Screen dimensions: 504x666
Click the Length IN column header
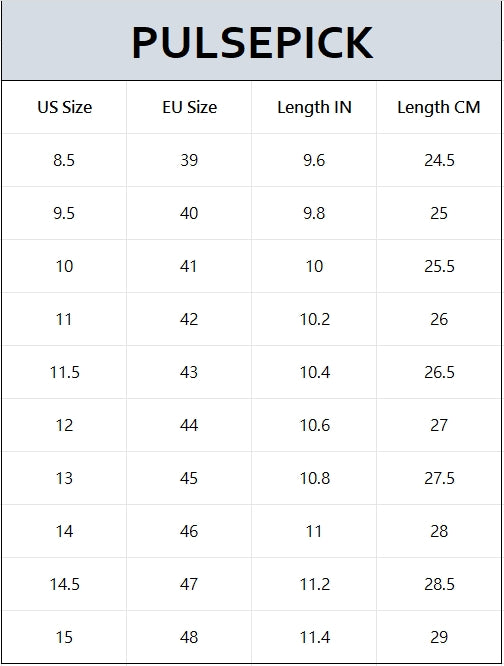click(314, 107)
